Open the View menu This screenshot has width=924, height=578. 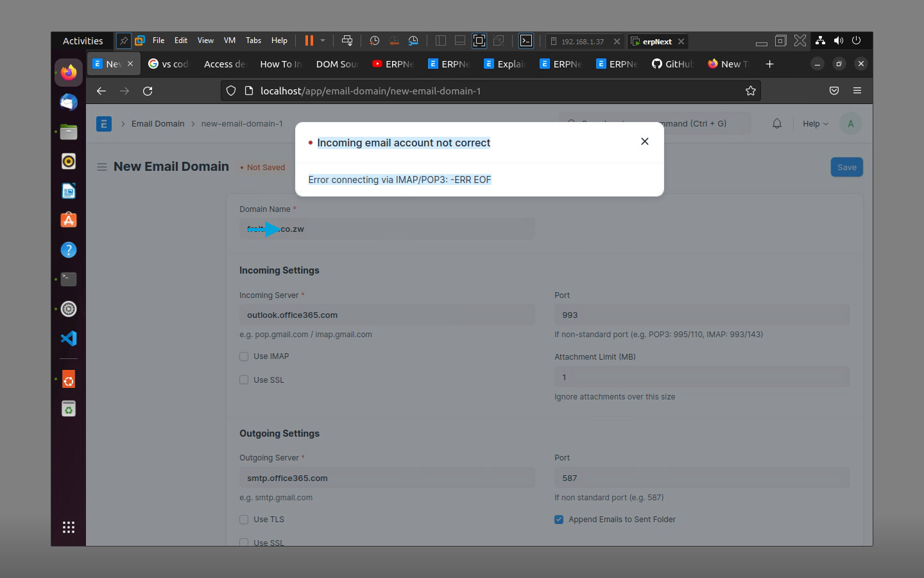point(205,40)
